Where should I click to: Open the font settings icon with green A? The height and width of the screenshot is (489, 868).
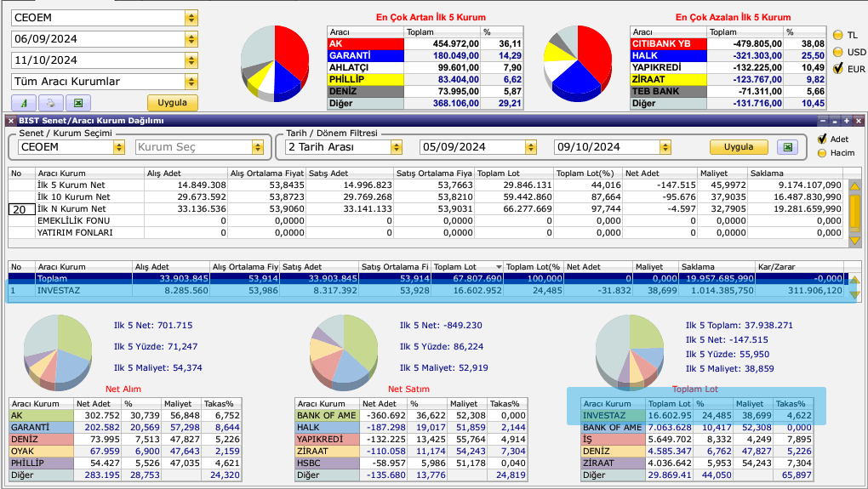(24, 103)
